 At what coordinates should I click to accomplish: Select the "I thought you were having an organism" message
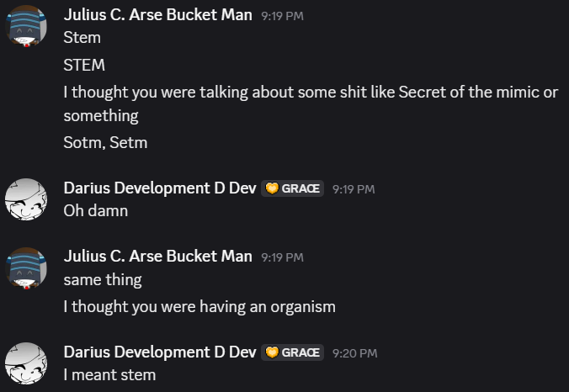click(x=199, y=307)
